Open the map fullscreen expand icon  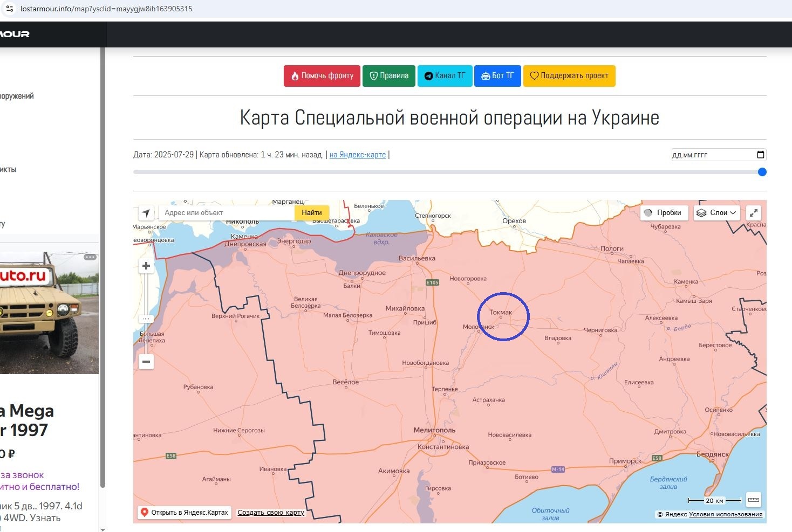pos(754,213)
